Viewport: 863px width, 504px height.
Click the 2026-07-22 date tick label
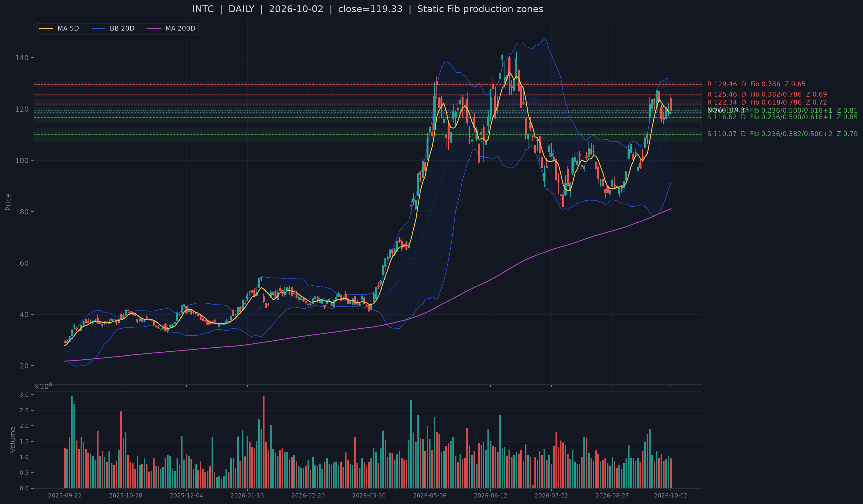[551, 496]
